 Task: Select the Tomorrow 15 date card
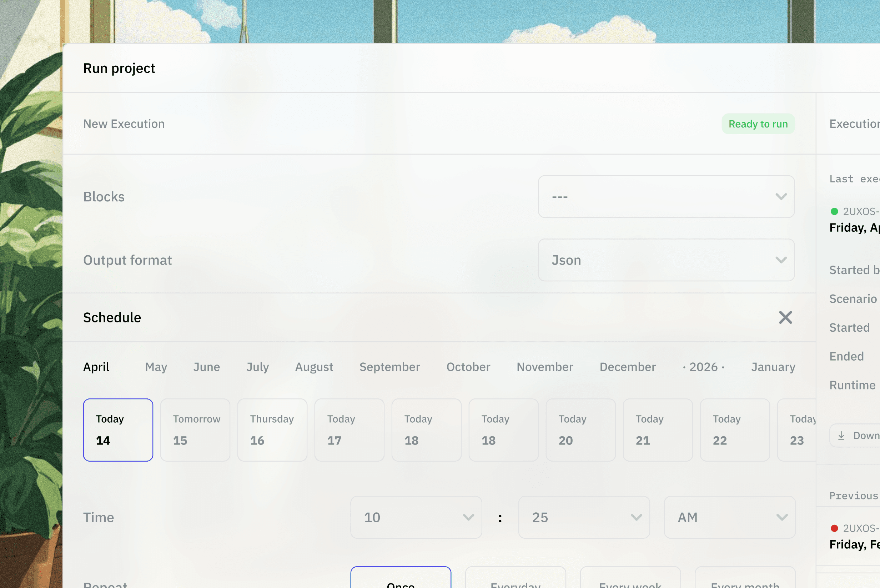pyautogui.click(x=195, y=430)
